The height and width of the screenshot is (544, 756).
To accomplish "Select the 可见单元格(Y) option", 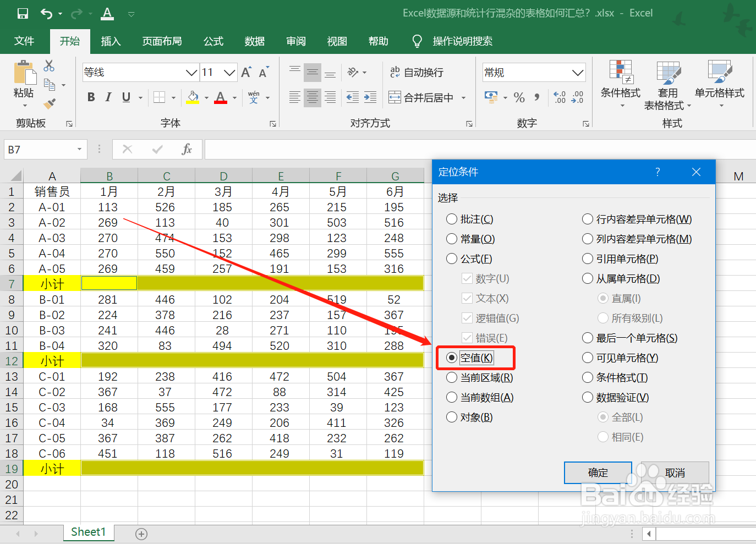I will [x=588, y=358].
